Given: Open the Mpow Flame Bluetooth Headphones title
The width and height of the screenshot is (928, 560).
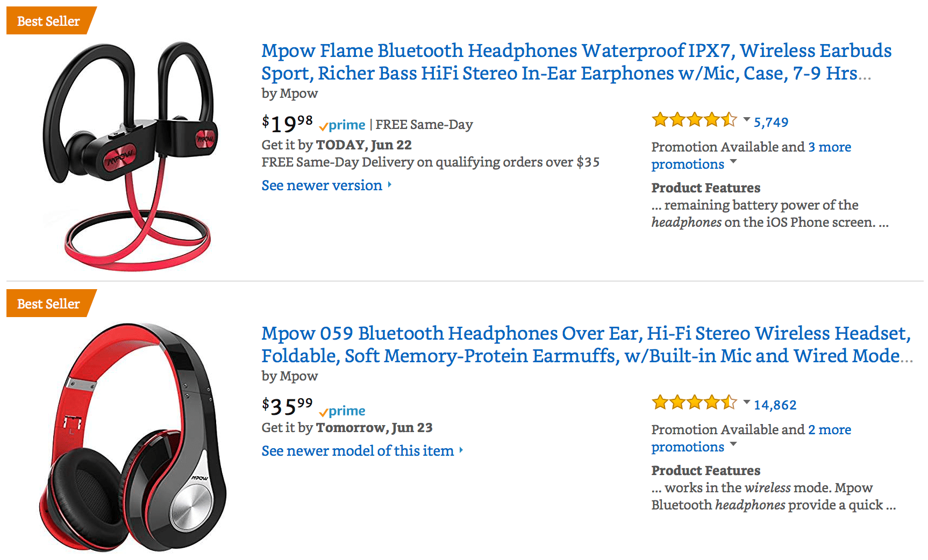Looking at the screenshot, I should tap(576, 61).
